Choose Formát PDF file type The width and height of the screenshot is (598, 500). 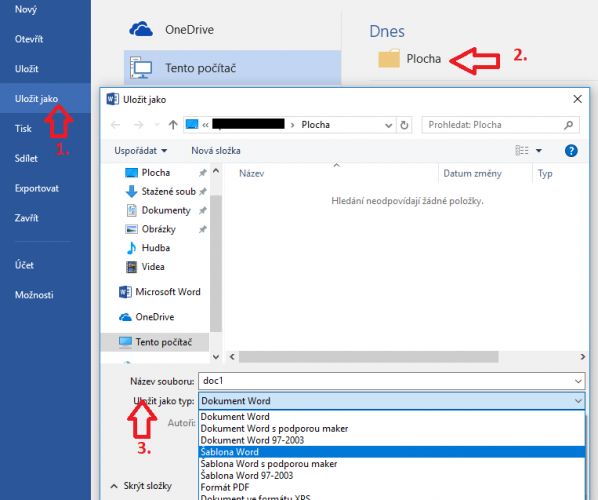click(x=392, y=487)
